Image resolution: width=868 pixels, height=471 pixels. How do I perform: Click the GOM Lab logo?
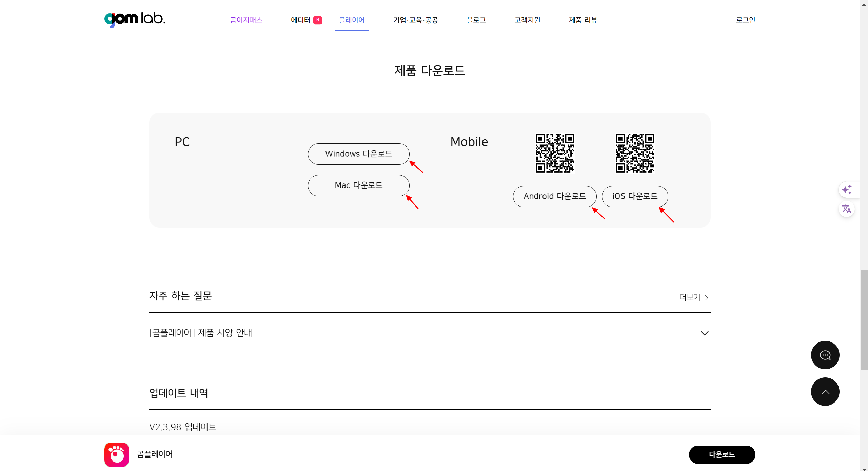tap(135, 20)
